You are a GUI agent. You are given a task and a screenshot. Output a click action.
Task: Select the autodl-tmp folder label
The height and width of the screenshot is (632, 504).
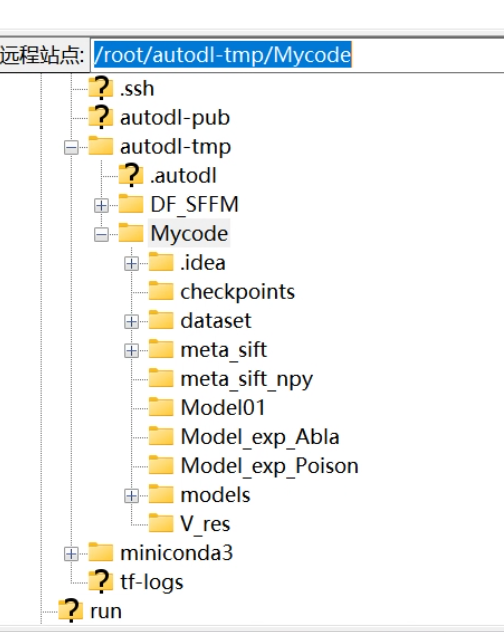(175, 147)
